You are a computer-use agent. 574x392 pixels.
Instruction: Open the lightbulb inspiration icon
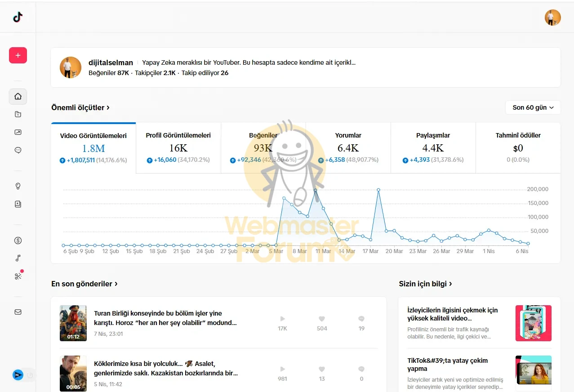pos(18,186)
